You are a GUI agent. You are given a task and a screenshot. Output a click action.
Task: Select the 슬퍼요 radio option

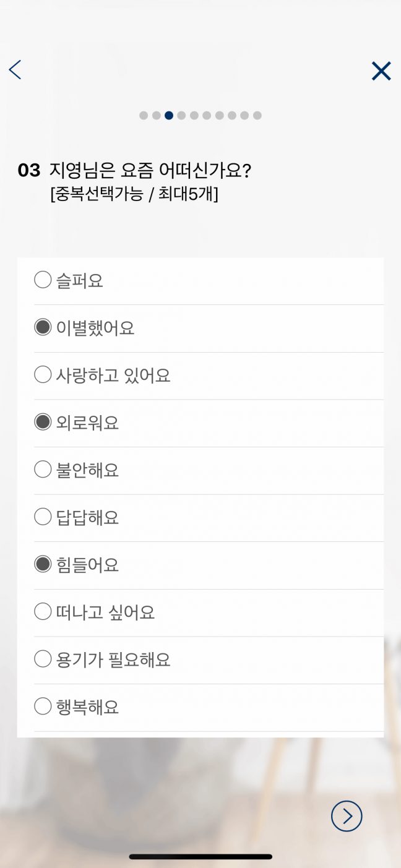(43, 280)
